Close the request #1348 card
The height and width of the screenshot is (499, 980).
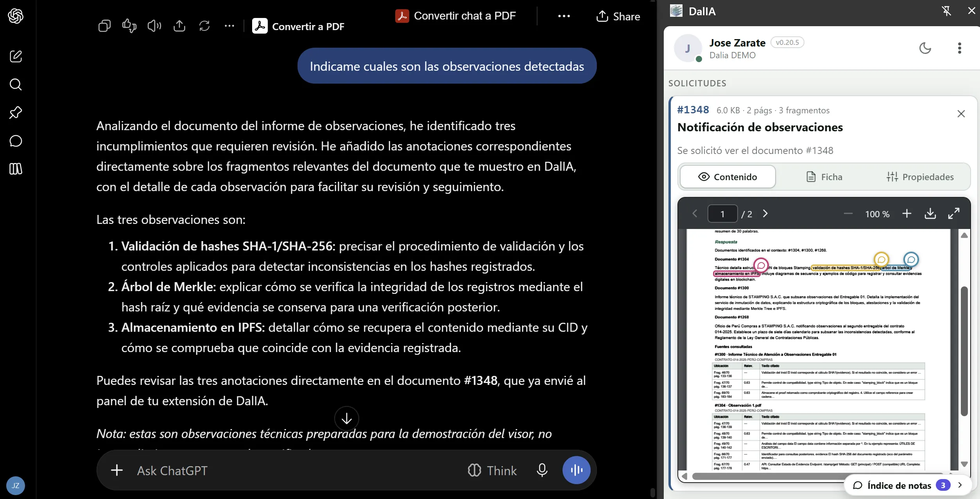(x=961, y=114)
